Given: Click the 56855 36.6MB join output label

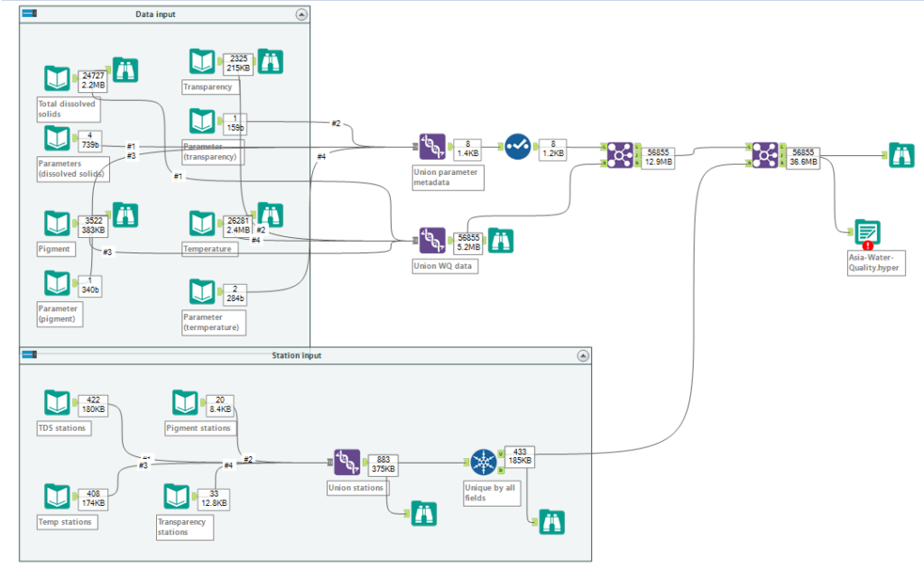Looking at the screenshot, I should pos(803,157).
